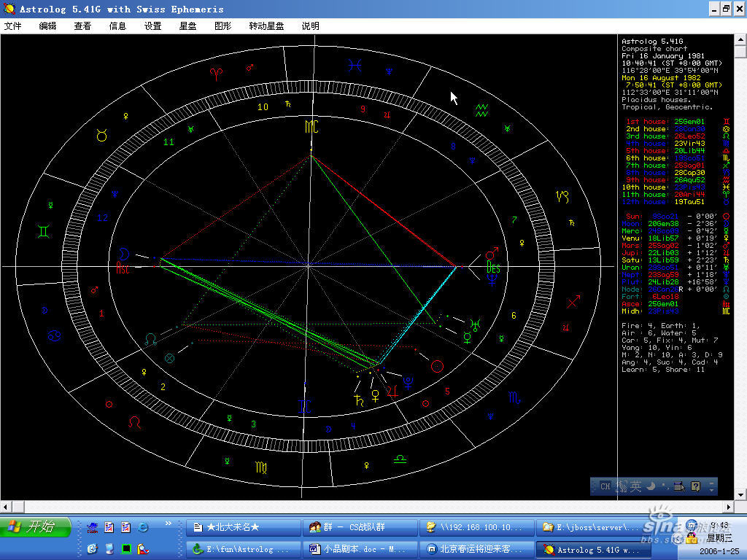
Task: Click the vertical scrollbar up arrow
Action: (740, 41)
